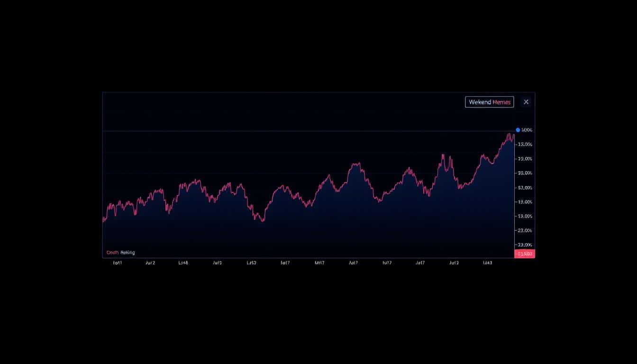Click the highest peak at chart's right end
The width and height of the screenshot is (637, 364).
[x=509, y=134]
